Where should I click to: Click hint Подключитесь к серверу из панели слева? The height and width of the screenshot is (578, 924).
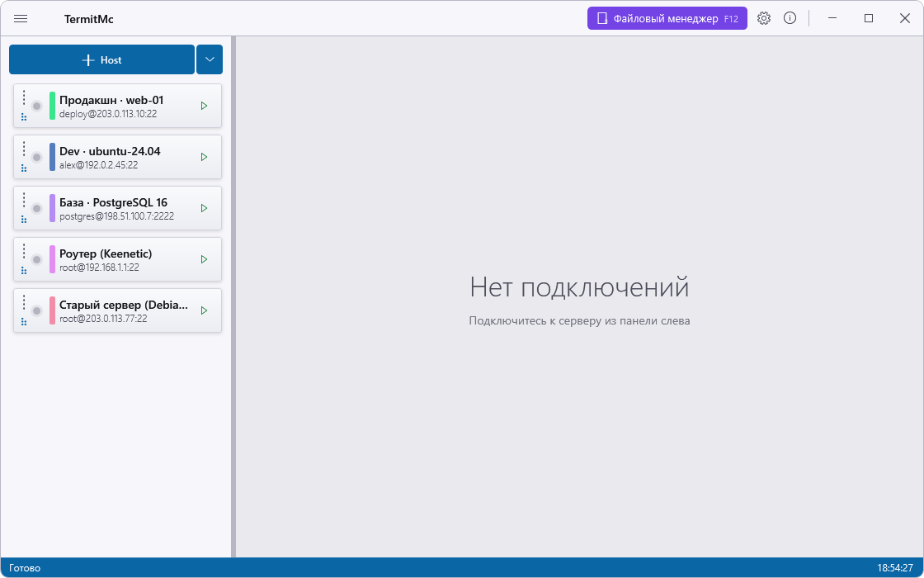pos(579,321)
